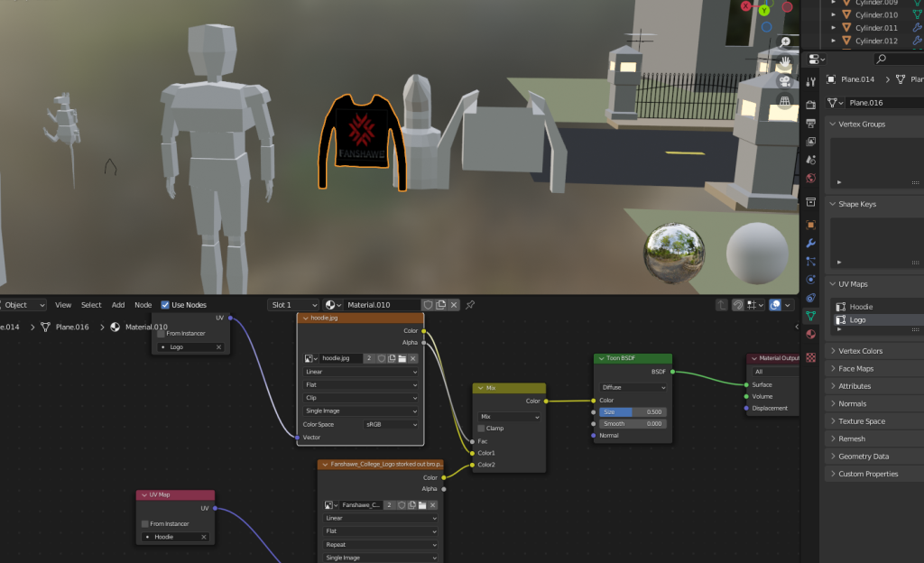Screen dimensions: 924x563
Task: Click the pan view hand icon
Action: click(x=785, y=61)
